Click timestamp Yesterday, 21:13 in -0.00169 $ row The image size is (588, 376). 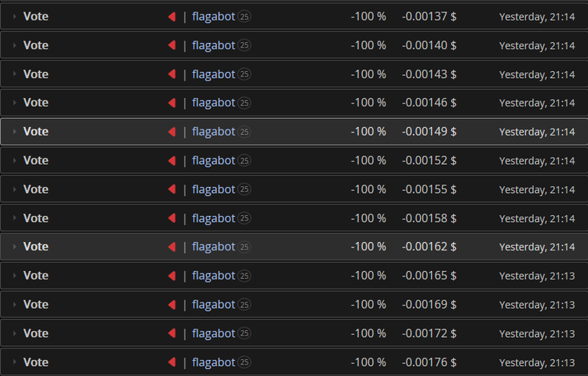pyautogui.click(x=537, y=305)
